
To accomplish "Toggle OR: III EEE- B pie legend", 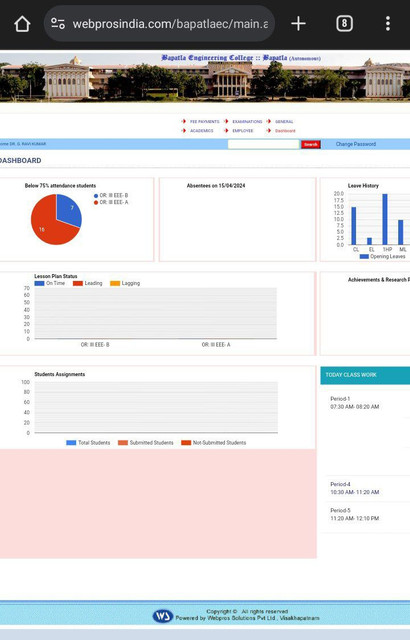I will coord(111,196).
